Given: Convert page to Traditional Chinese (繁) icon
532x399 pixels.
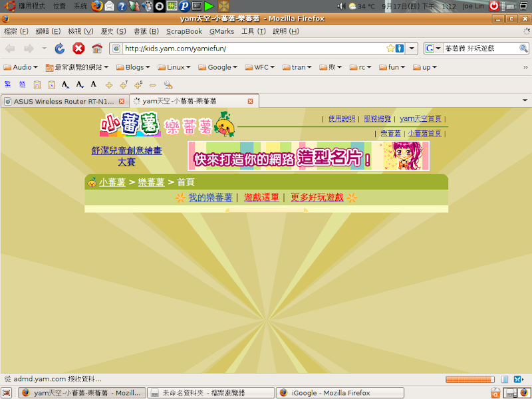Looking at the screenshot, I should pyautogui.click(x=7, y=84).
